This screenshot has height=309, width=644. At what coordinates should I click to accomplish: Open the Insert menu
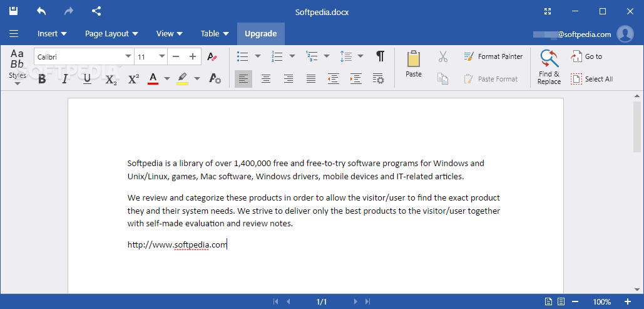(x=52, y=34)
